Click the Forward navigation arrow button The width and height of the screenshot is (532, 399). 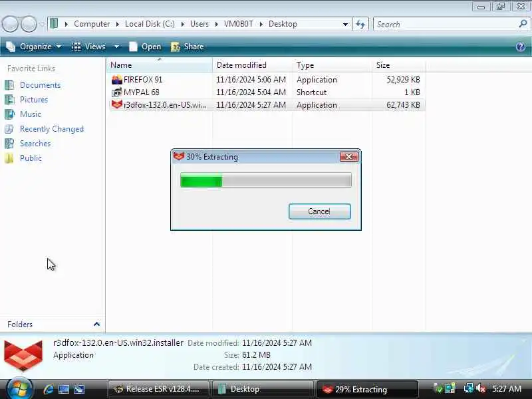tap(29, 24)
